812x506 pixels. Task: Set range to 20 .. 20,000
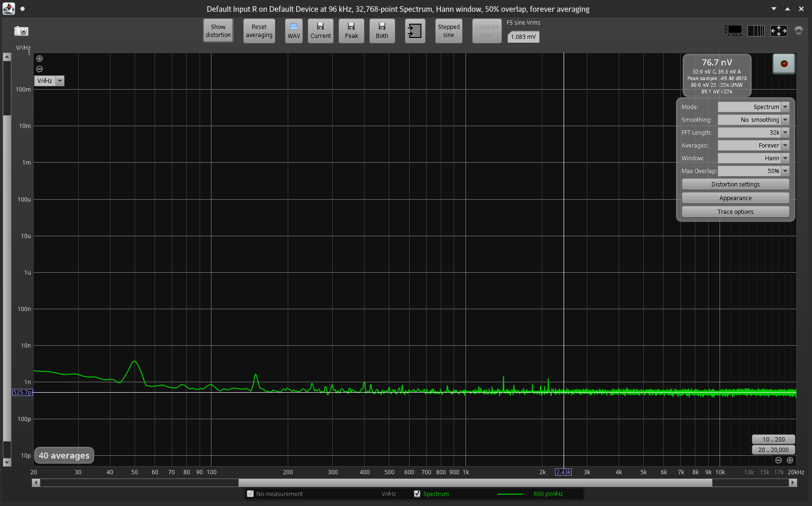coord(774,450)
